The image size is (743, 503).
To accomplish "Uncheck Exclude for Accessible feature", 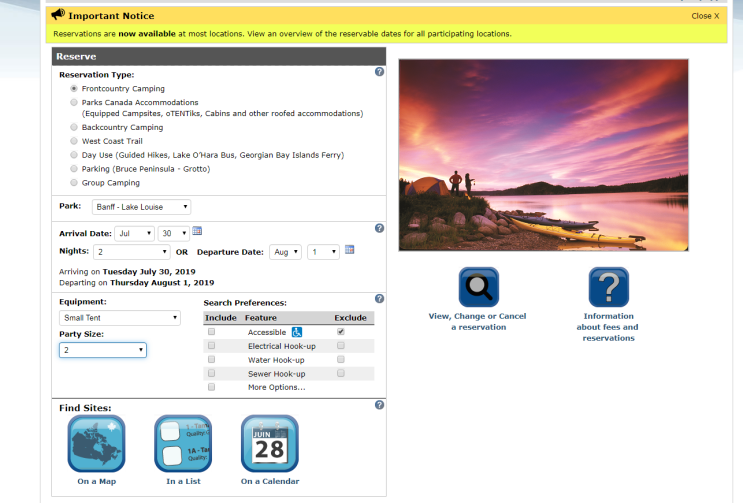I will click(x=341, y=332).
